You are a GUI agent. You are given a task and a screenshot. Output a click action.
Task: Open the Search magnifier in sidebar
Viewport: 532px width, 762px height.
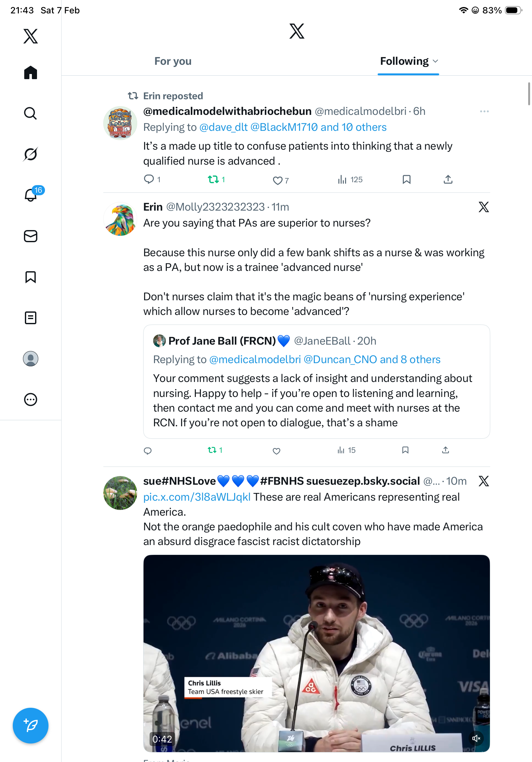(x=30, y=114)
